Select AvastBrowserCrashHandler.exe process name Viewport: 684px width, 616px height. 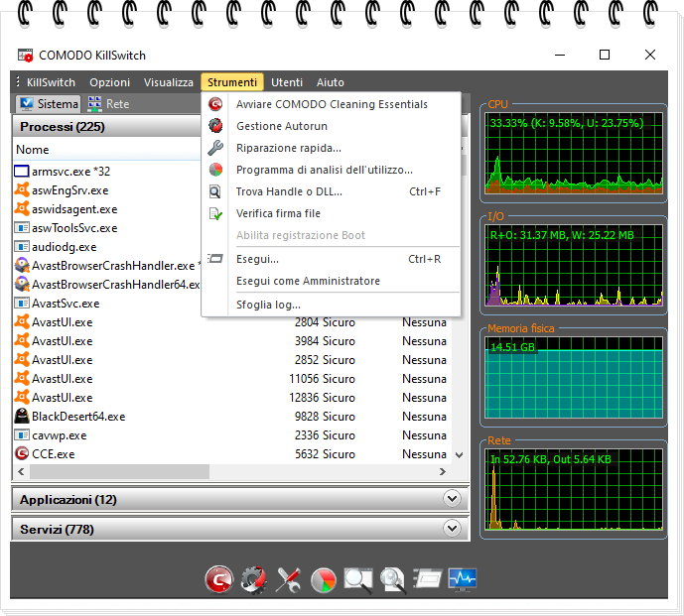pos(113,266)
